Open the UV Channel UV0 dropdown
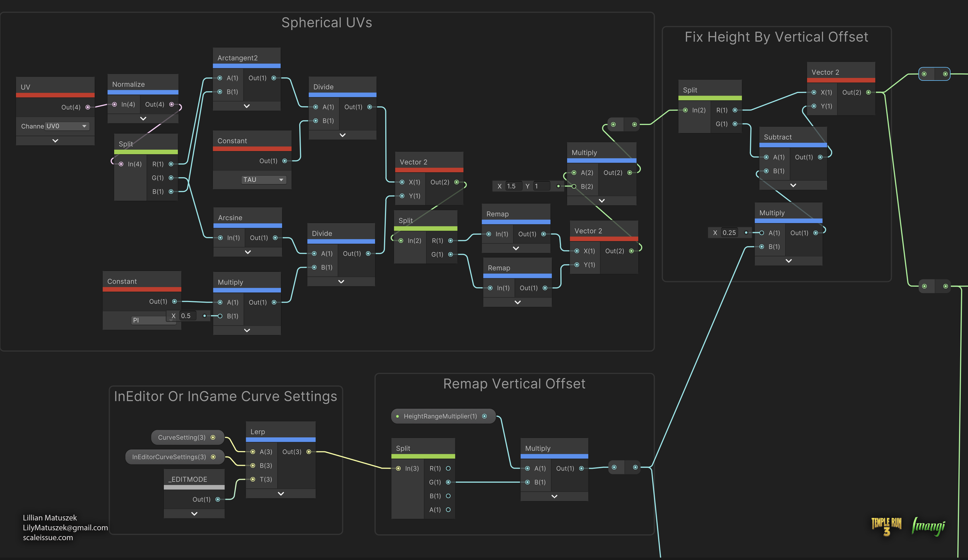 67,127
